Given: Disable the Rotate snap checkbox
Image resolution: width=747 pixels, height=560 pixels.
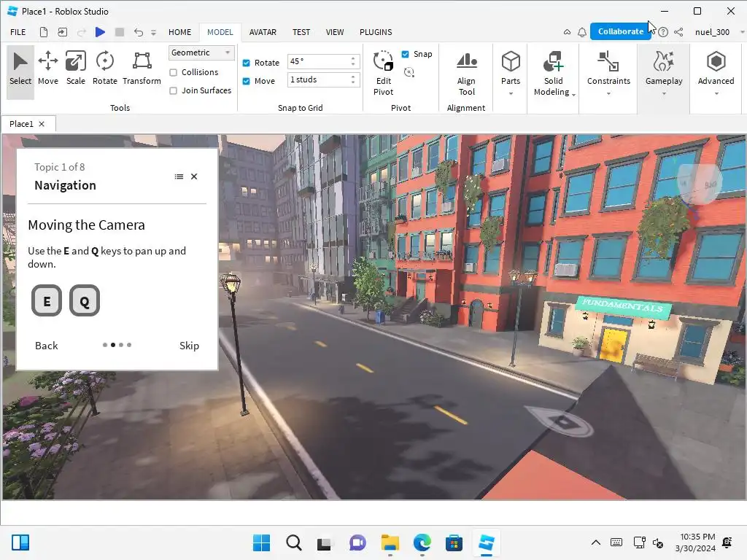Looking at the screenshot, I should click(x=247, y=63).
